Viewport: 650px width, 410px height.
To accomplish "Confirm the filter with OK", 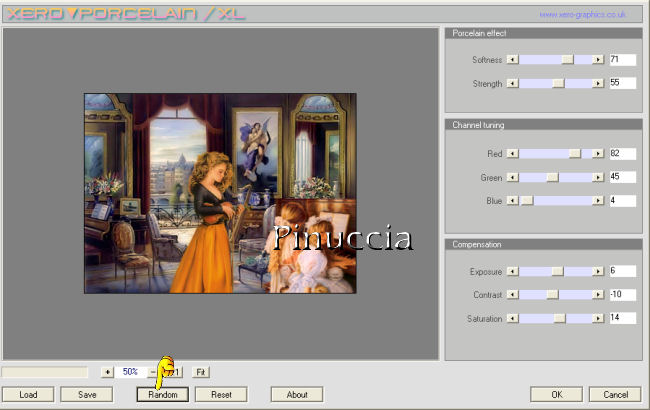I will 557,395.
